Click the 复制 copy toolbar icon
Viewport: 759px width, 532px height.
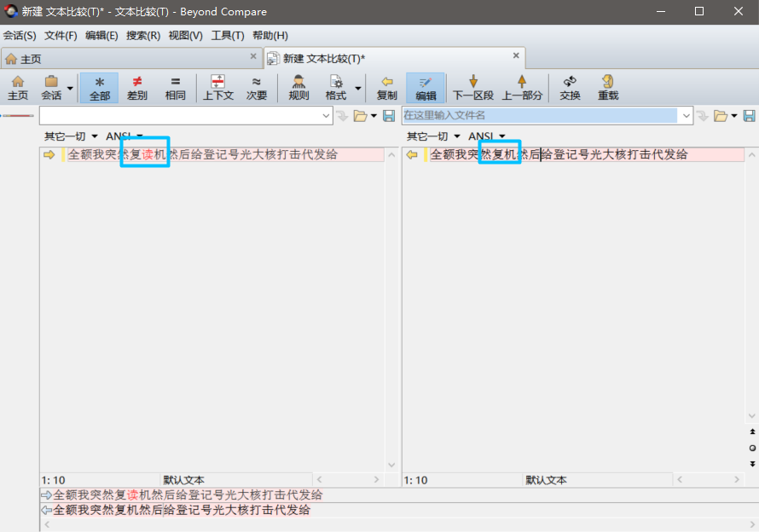(x=387, y=88)
